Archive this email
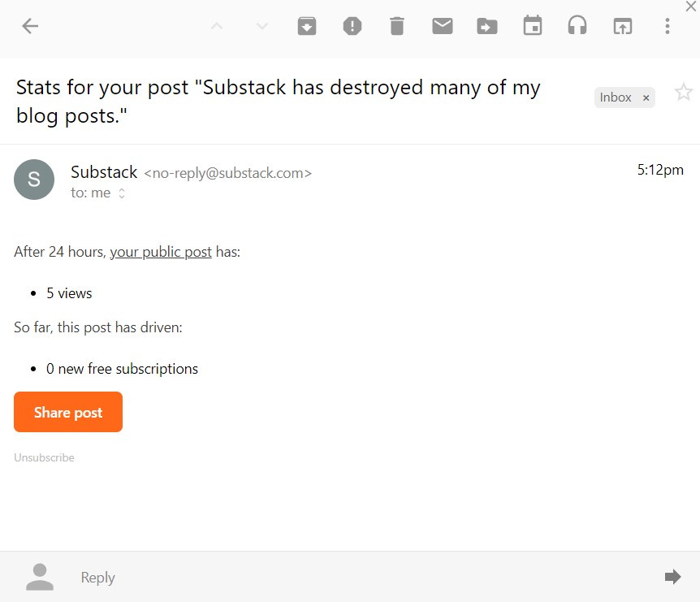 click(306, 25)
